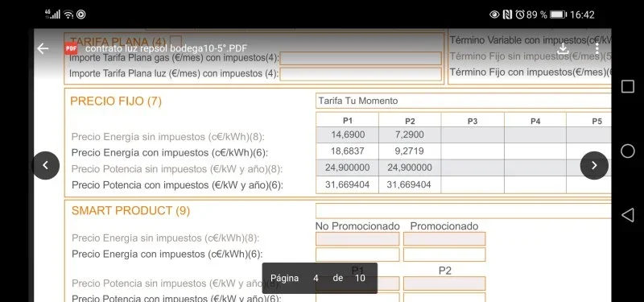Tap the P1 cell 24,900000
644x302 pixels.
(x=348, y=168)
